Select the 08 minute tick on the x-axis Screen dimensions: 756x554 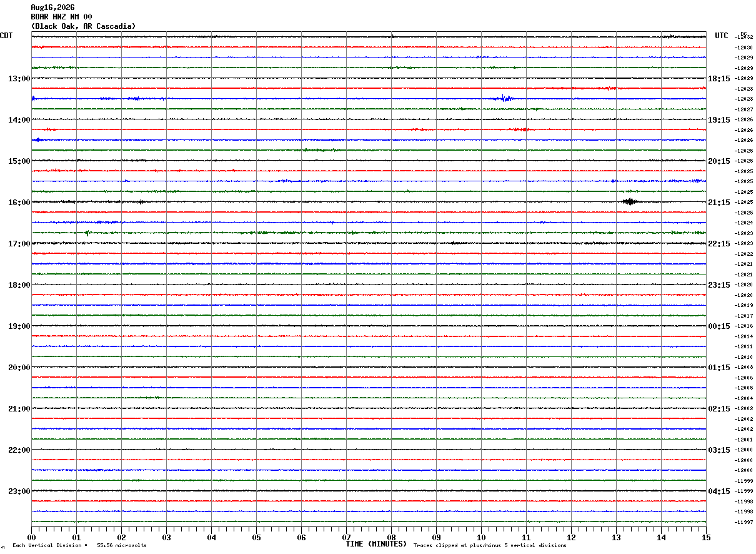pos(391,537)
